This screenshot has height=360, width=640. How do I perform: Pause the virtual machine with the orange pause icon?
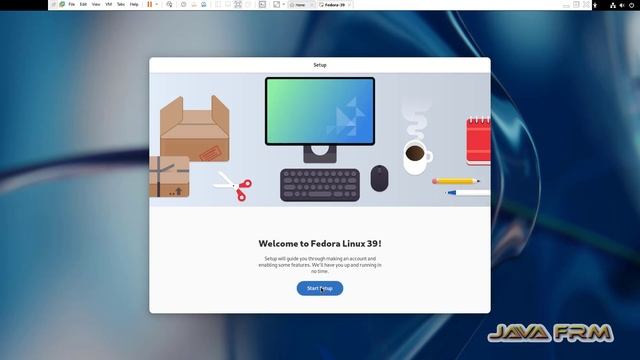click(150, 4)
